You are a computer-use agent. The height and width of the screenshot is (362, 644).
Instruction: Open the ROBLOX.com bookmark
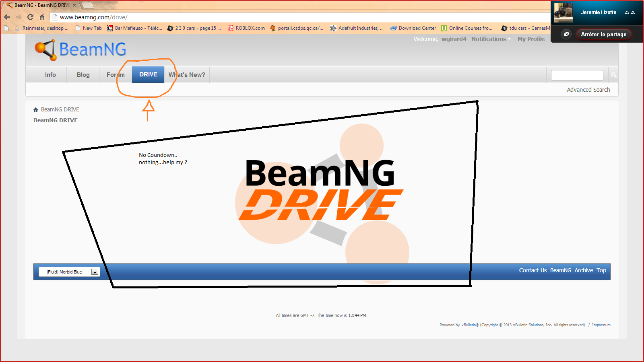246,28
